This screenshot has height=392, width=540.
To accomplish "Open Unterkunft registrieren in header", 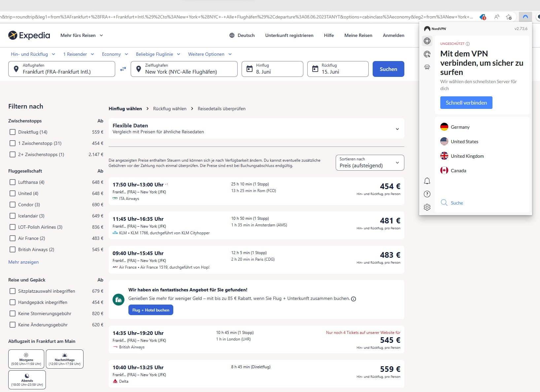I will [x=289, y=35].
